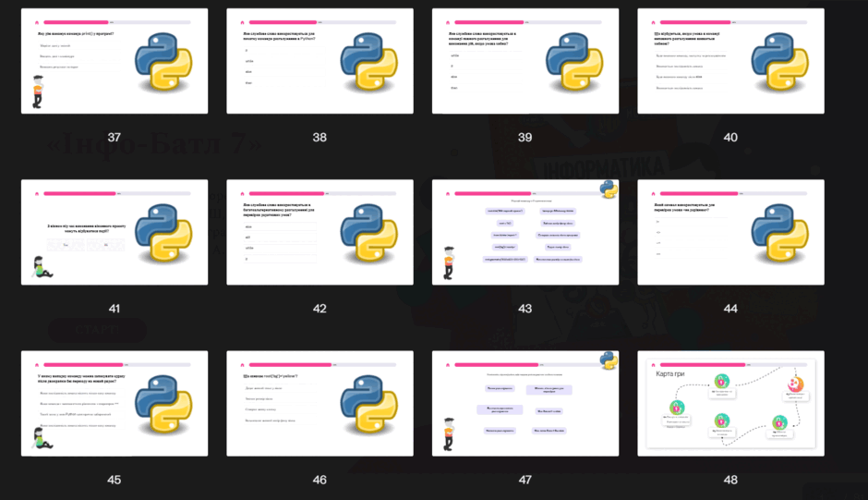Click Python logo on slide 46
Viewport: 868px width, 500px height.
(369, 404)
